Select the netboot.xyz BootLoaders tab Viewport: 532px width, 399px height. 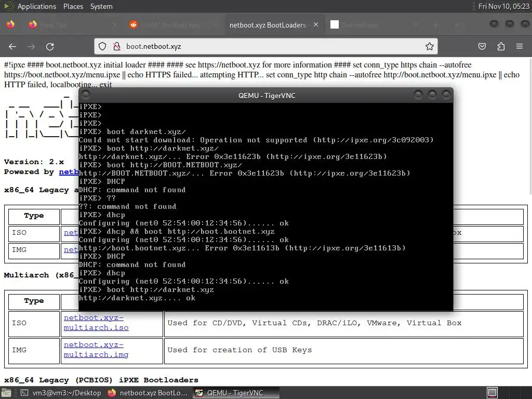pyautogui.click(x=274, y=25)
